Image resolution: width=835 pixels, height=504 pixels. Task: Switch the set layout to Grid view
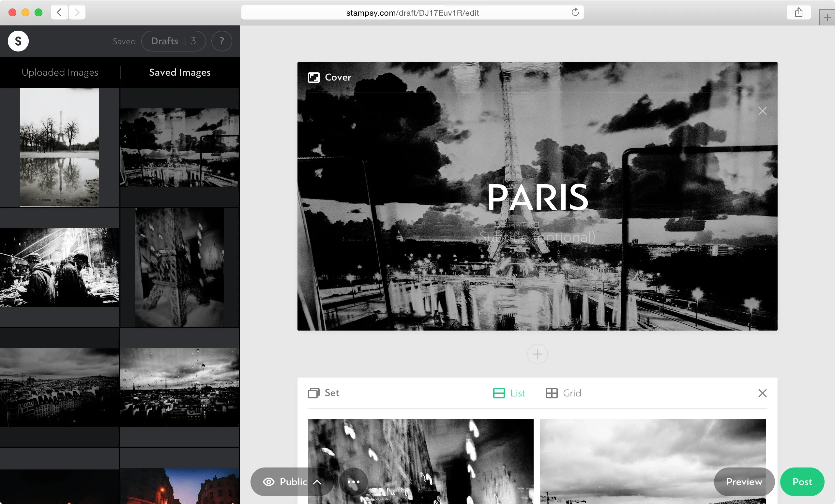[x=564, y=393]
